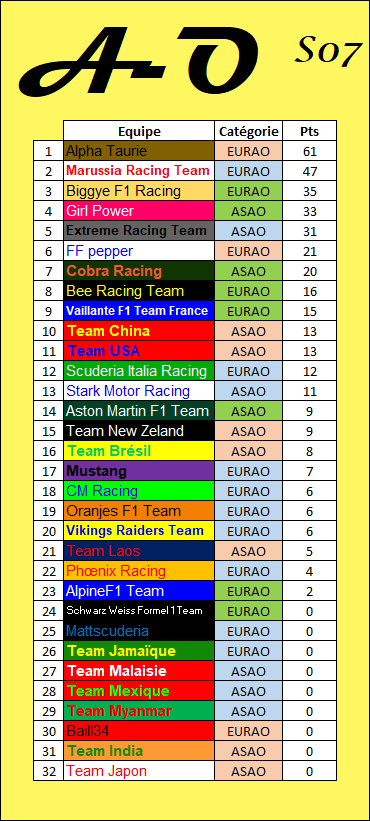Select the pink Girl Power cell
The image size is (370, 821).
coord(139,211)
